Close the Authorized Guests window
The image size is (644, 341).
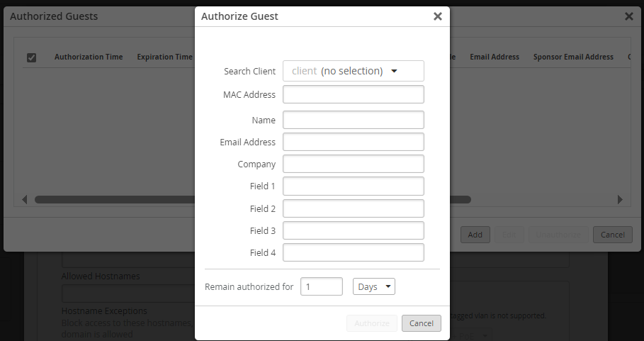[x=628, y=16]
